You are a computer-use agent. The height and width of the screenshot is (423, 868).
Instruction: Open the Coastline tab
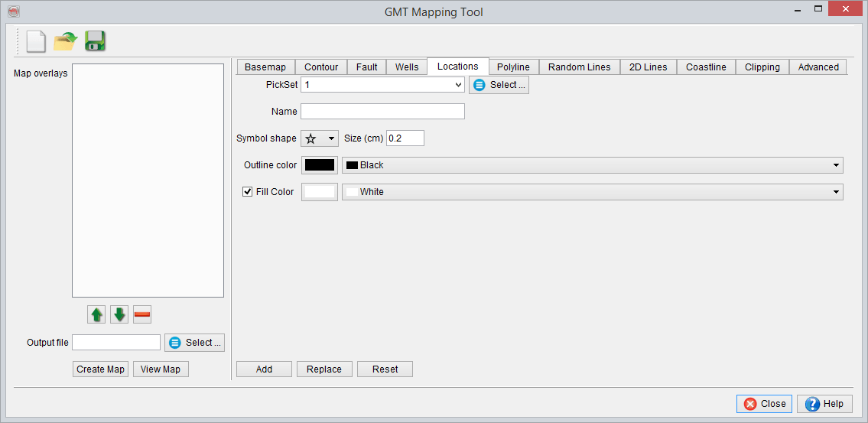point(706,67)
